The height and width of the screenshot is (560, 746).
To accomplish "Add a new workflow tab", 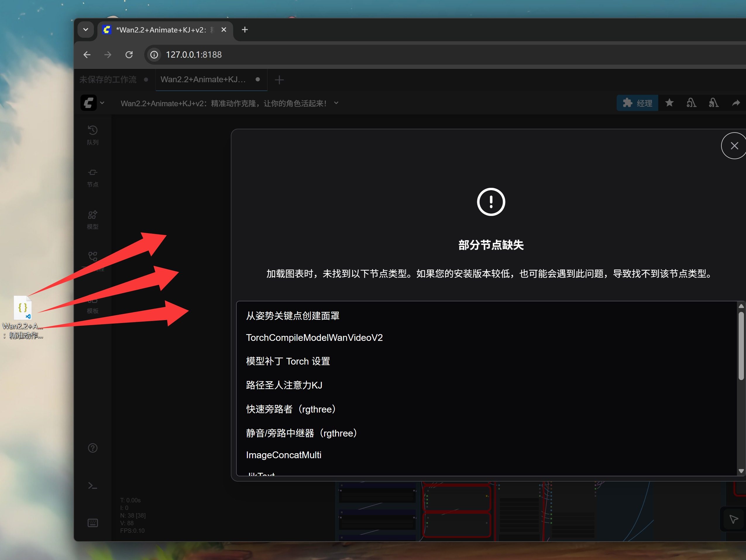I will point(279,80).
